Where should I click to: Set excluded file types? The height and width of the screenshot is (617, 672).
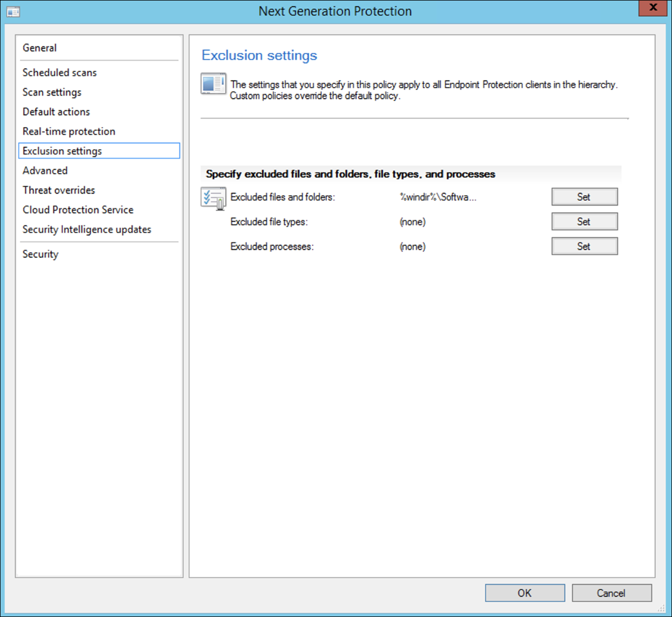click(x=584, y=222)
